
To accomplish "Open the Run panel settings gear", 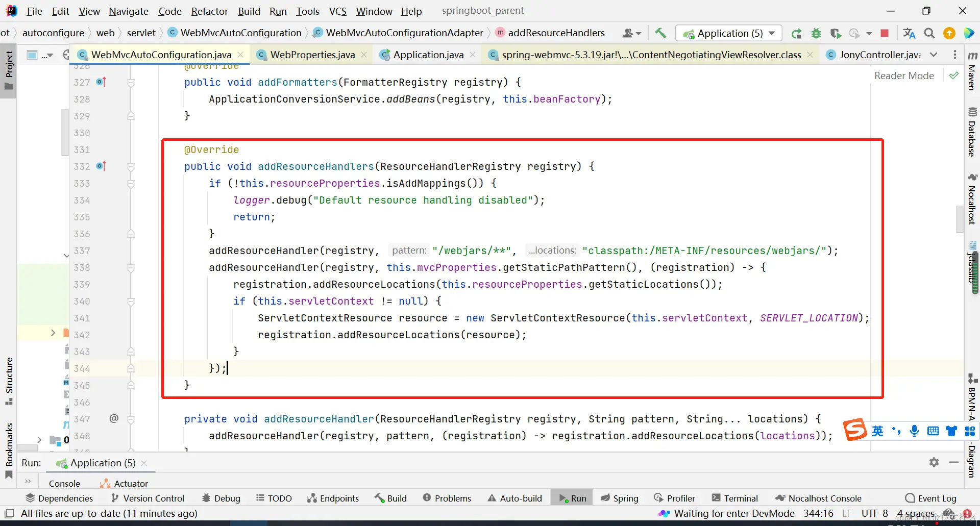I will pyautogui.click(x=934, y=462).
